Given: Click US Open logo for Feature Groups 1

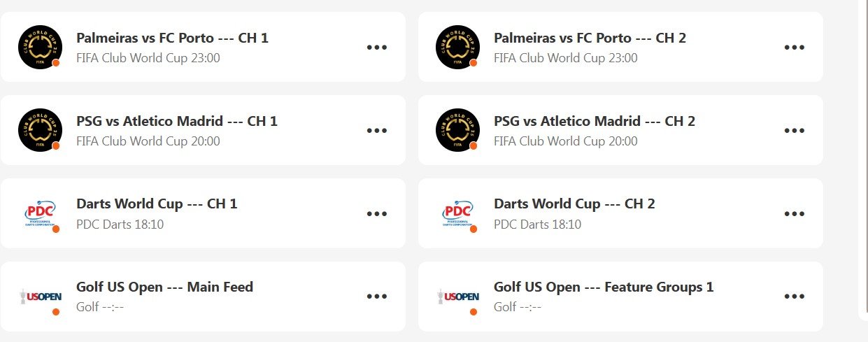Looking at the screenshot, I should [x=457, y=297].
